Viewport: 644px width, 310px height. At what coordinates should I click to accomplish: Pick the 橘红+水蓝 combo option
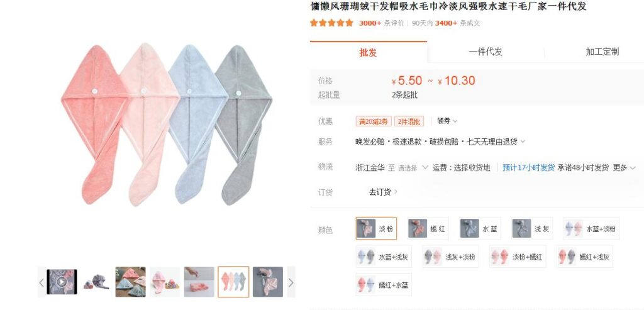tap(384, 285)
